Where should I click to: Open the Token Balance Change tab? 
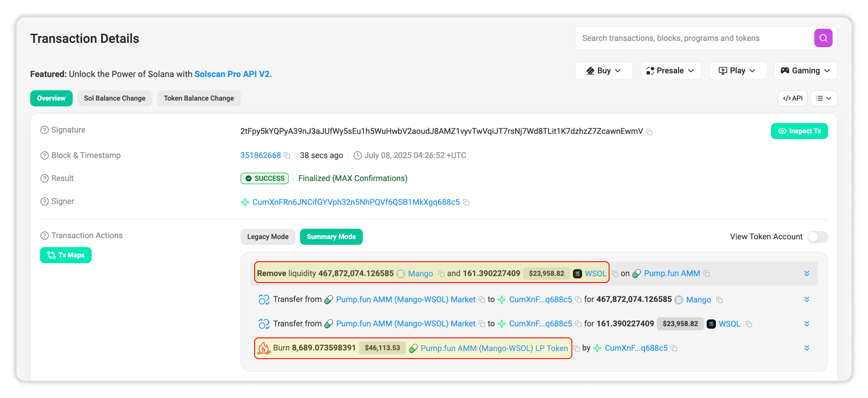[x=198, y=98]
